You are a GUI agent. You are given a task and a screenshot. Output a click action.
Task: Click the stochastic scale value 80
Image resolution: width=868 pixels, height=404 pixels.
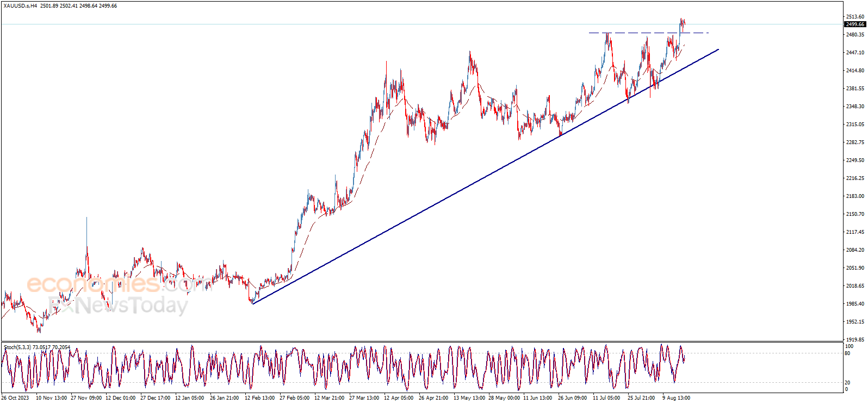[x=847, y=353]
